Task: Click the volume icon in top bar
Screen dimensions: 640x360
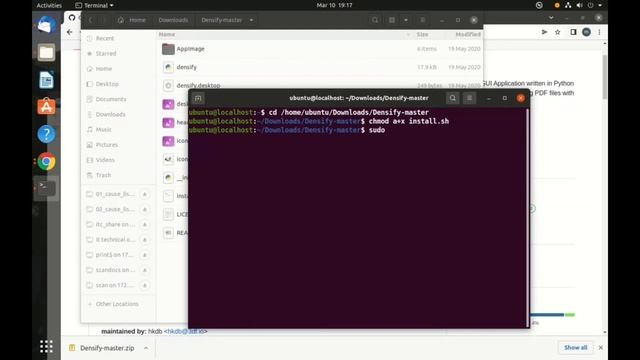Action: (x=579, y=5)
